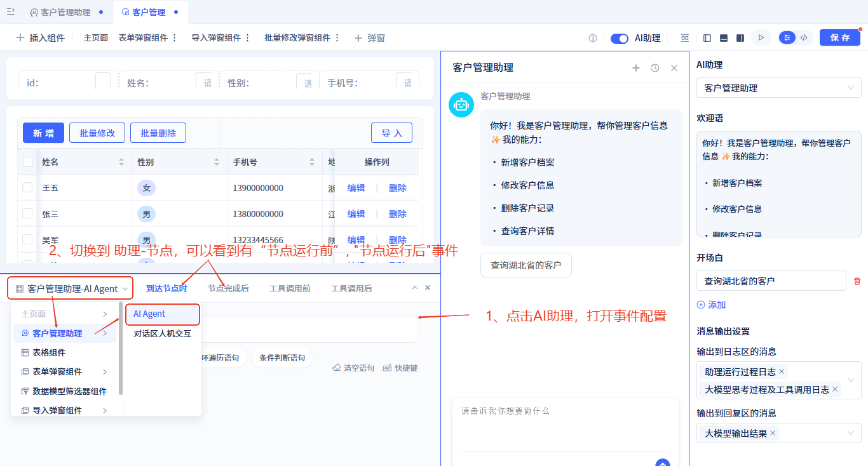
Task: Check the checkbox for row 王五
Action: click(27, 187)
